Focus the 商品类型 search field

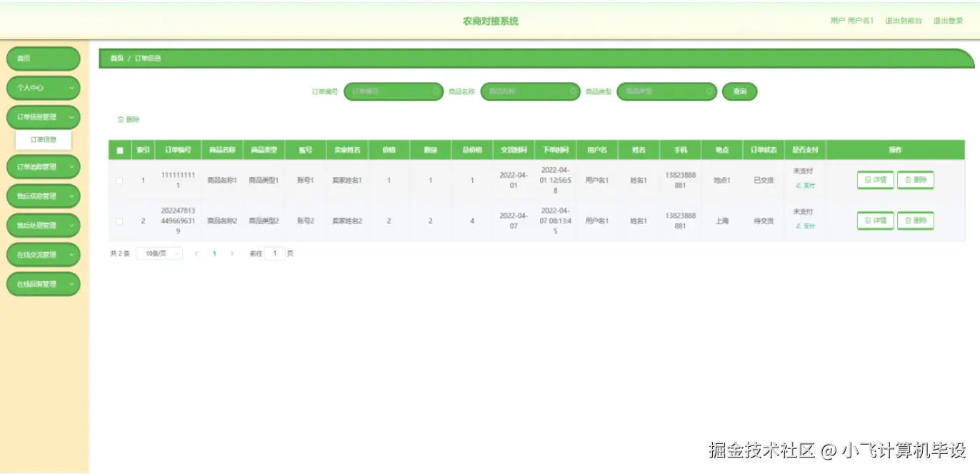[666, 91]
